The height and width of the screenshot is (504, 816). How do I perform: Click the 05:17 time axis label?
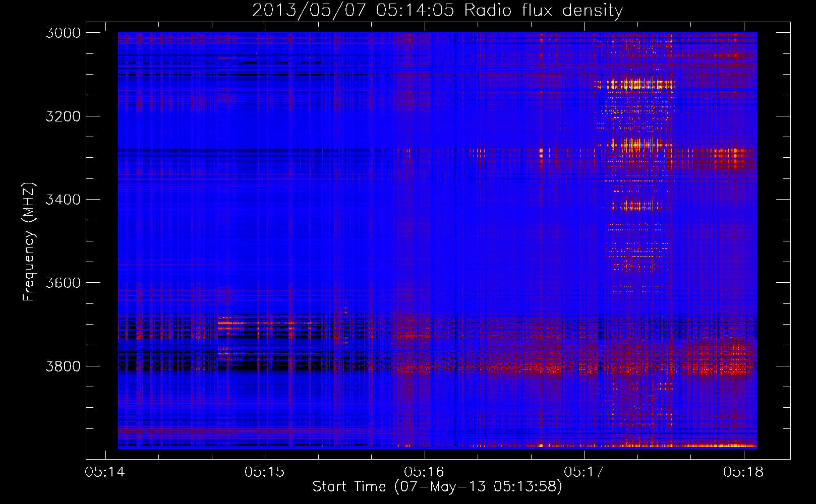584,472
